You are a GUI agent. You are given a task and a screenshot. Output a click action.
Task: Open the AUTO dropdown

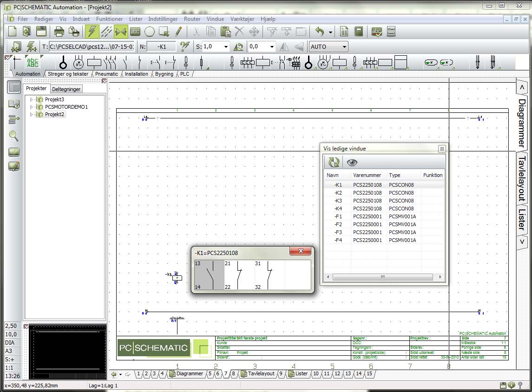[x=344, y=47]
